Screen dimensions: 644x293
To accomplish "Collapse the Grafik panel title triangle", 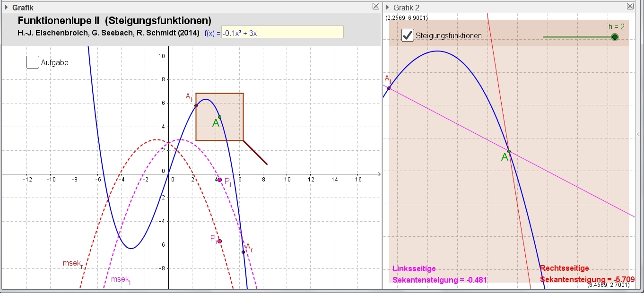I will pos(6,8).
